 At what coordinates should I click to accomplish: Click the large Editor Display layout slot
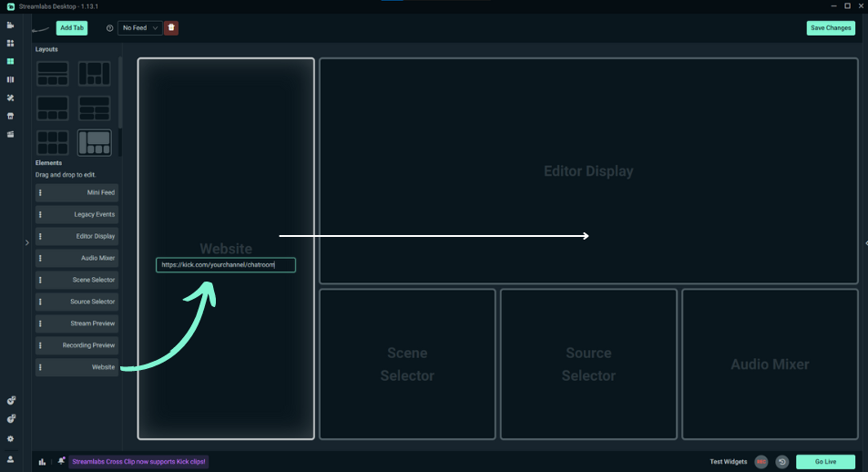(x=588, y=170)
